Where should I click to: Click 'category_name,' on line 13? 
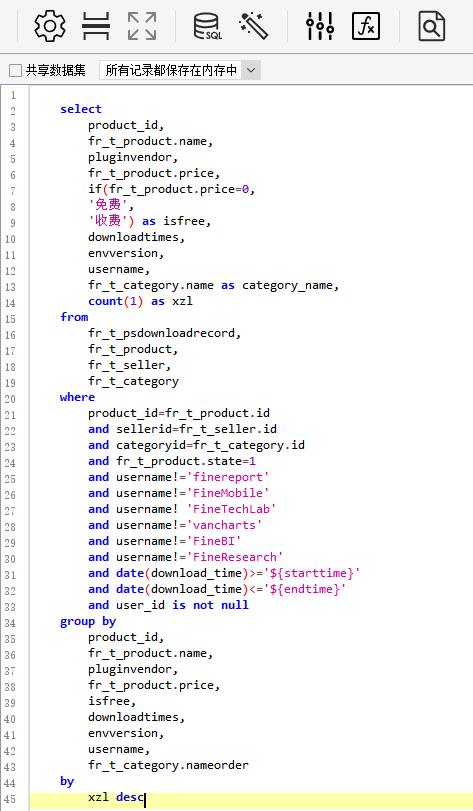(x=291, y=286)
